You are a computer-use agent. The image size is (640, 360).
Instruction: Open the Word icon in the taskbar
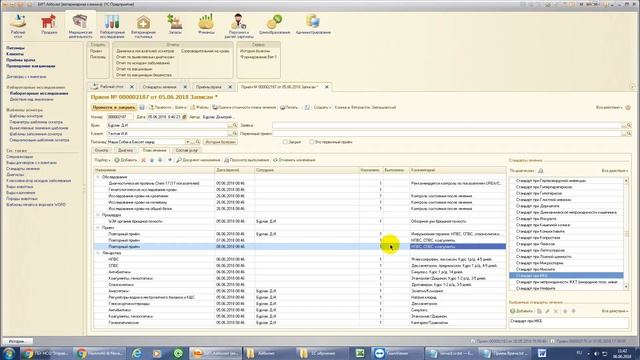pyautogui.click(x=542, y=353)
